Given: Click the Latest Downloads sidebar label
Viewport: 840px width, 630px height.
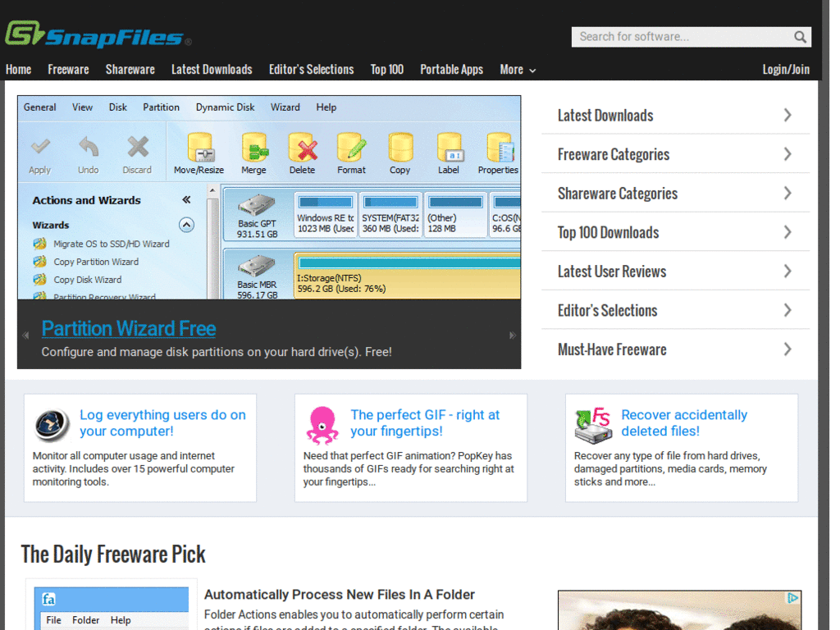Looking at the screenshot, I should (605, 115).
